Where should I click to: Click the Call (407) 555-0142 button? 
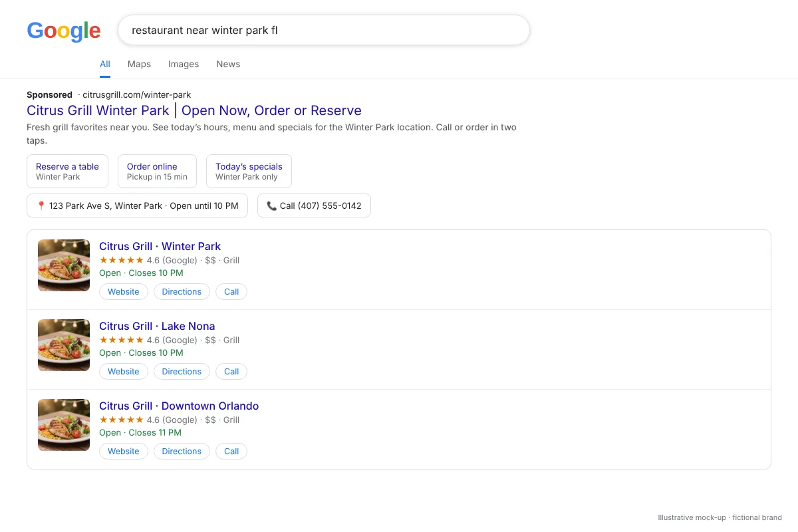[x=314, y=205]
